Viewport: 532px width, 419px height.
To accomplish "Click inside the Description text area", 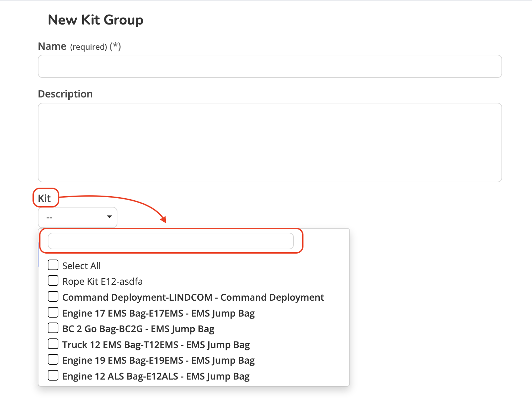I will 270,142.
